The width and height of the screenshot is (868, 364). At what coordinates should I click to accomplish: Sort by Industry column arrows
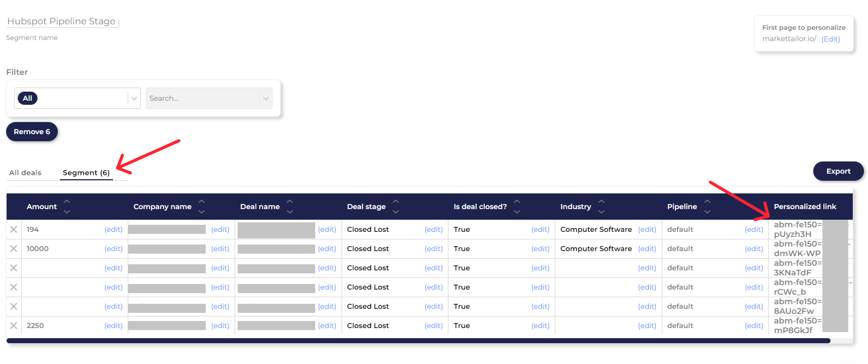(601, 207)
